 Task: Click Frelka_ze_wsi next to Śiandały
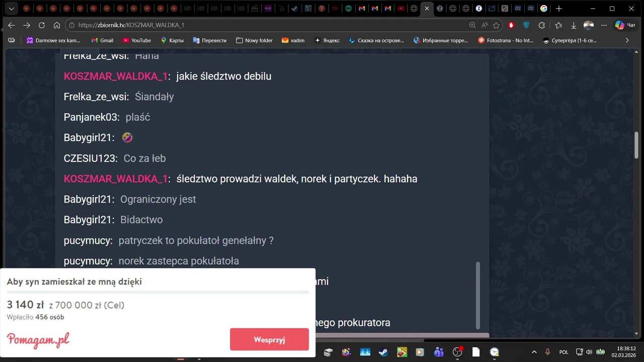coord(95,97)
